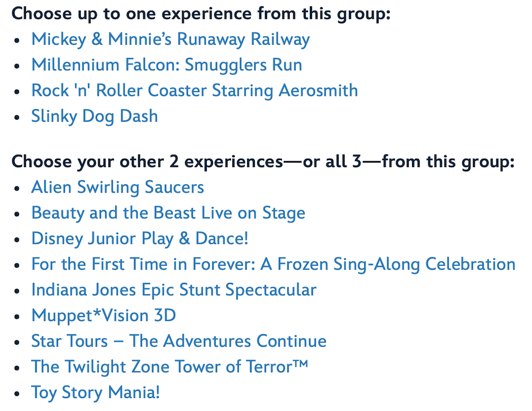The width and height of the screenshot is (532, 411).
Task: Click the 'Choose up to one experience' heading
Action: (x=201, y=14)
